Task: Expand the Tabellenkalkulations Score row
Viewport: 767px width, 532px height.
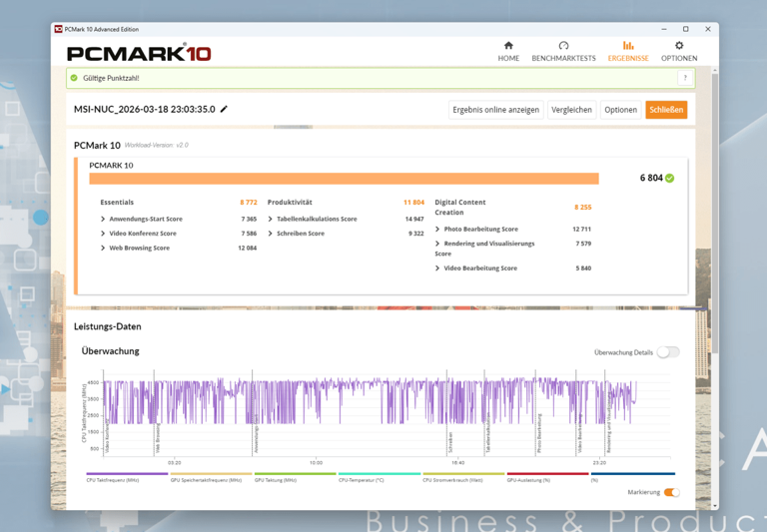Action: (x=271, y=219)
